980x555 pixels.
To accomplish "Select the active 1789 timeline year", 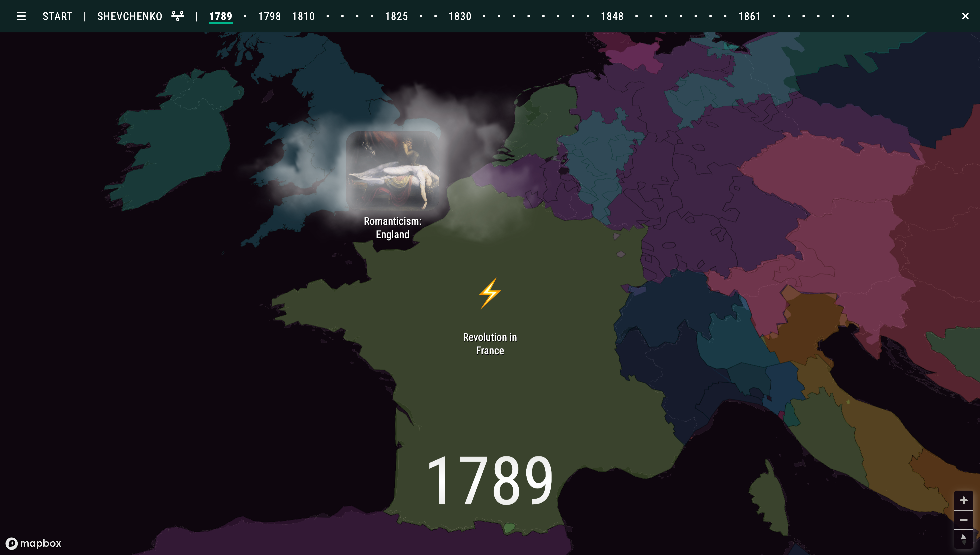I will coord(221,16).
